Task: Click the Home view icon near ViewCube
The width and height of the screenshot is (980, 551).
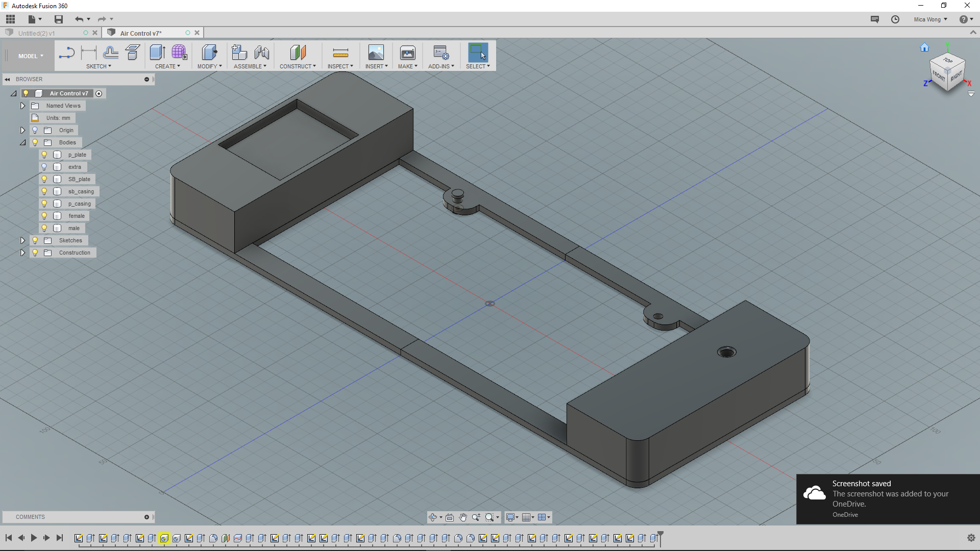Action: [924, 48]
